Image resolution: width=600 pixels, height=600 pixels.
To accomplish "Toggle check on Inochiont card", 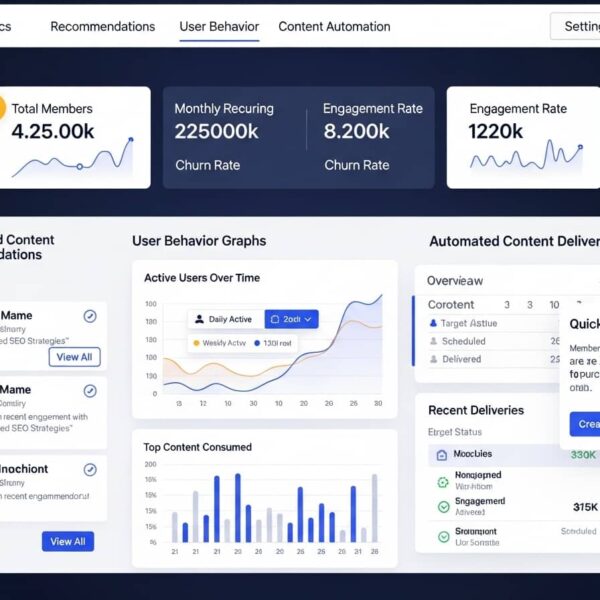I will (x=90, y=470).
